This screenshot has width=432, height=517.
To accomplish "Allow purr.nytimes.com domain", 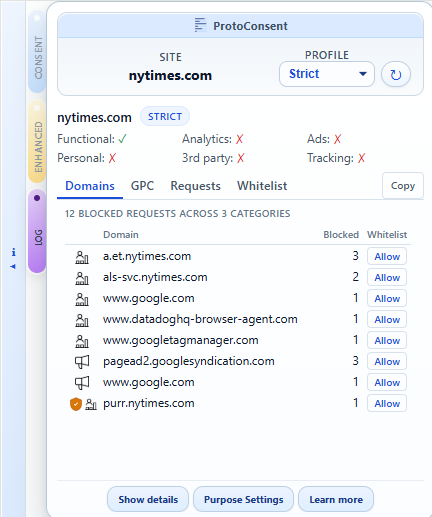I will pyautogui.click(x=387, y=403).
